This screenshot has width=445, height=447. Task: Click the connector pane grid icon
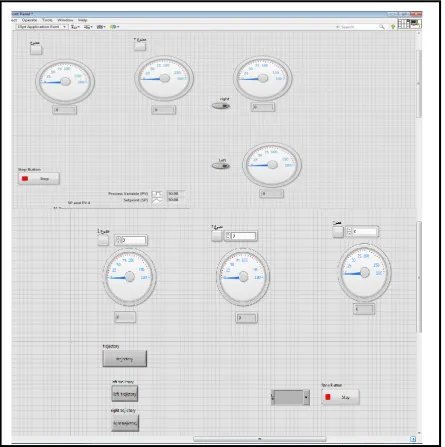coord(404,24)
